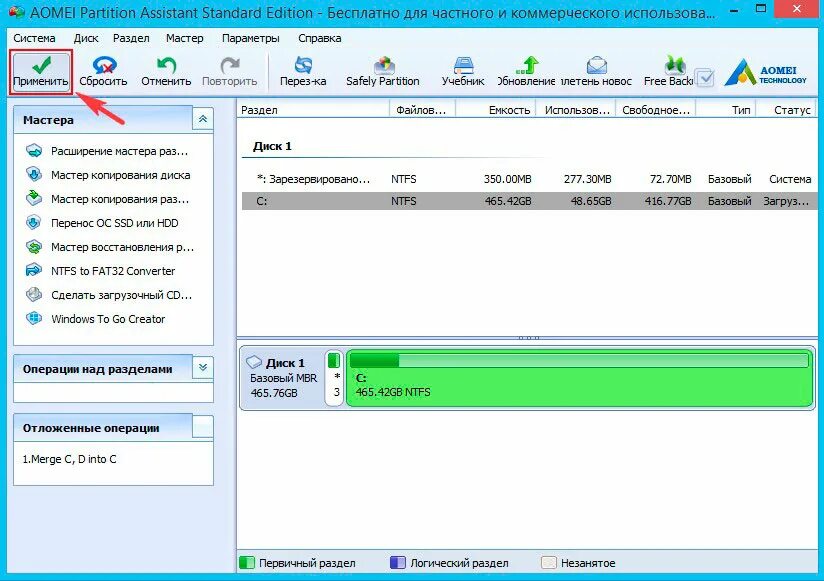Click the AOMEI Technology logo
This screenshot has height=581, width=824.
coord(765,72)
